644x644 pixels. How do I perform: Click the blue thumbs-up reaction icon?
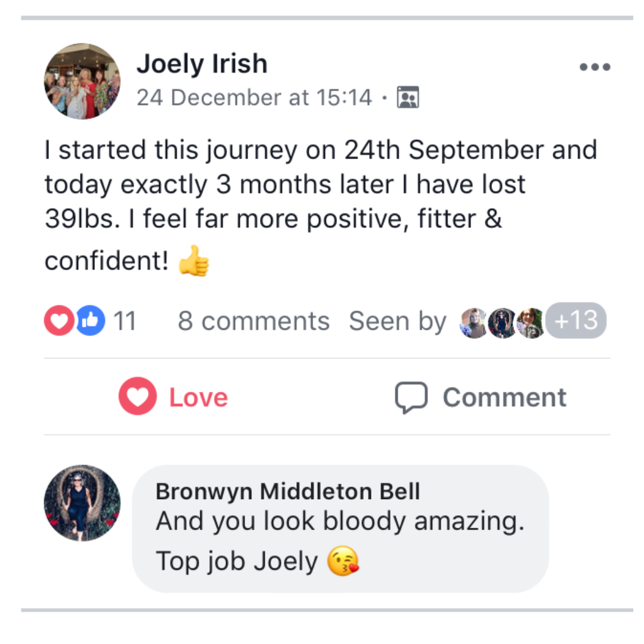[x=90, y=321]
